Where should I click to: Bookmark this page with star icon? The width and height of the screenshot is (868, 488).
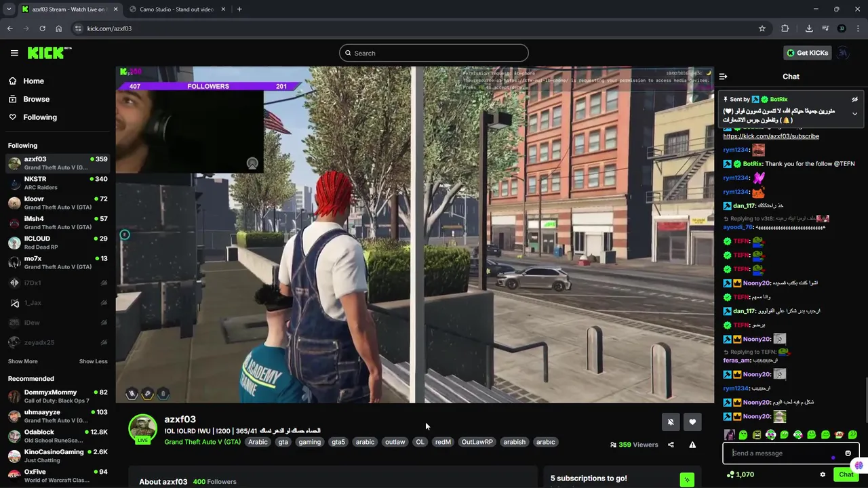click(762, 28)
